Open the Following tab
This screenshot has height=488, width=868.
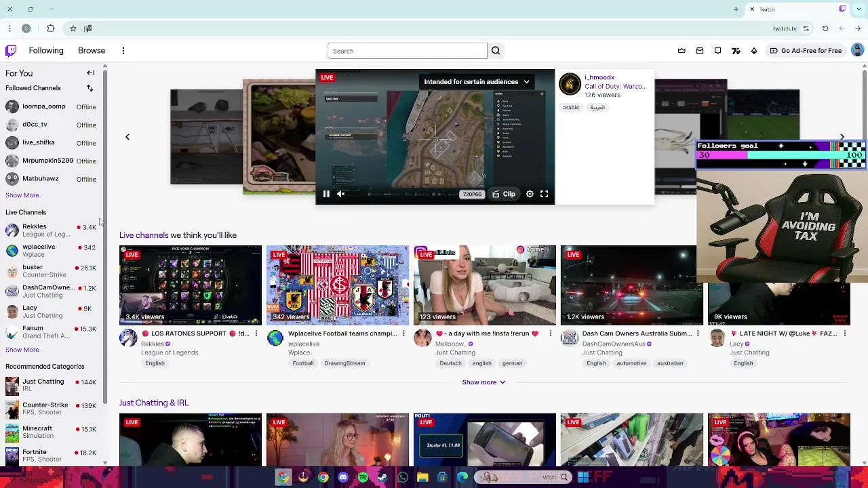point(46,51)
